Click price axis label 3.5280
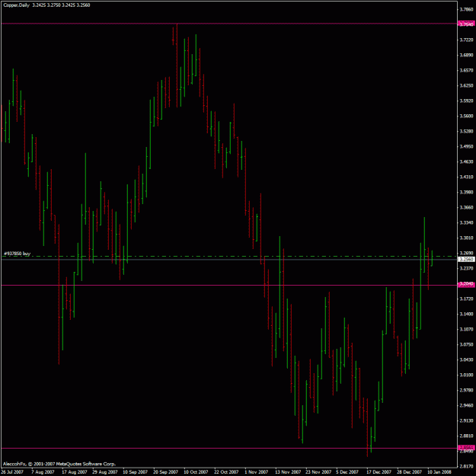The image size is (476, 476). 466,131
